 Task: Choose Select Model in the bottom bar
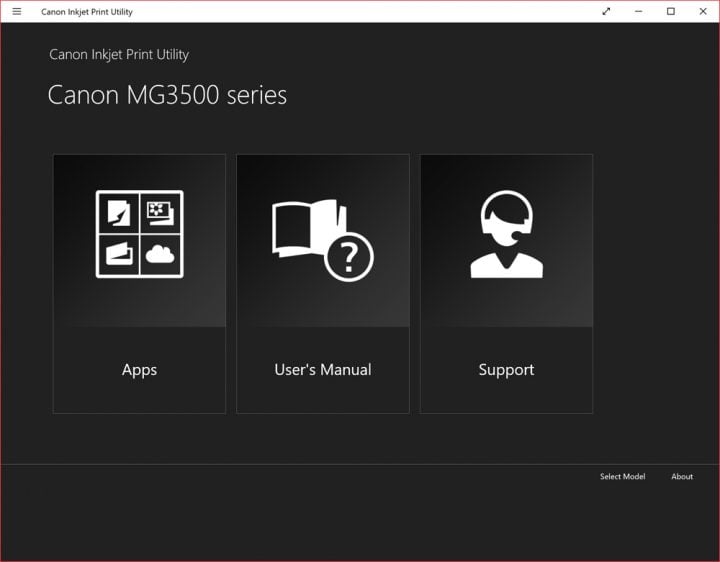[622, 477]
